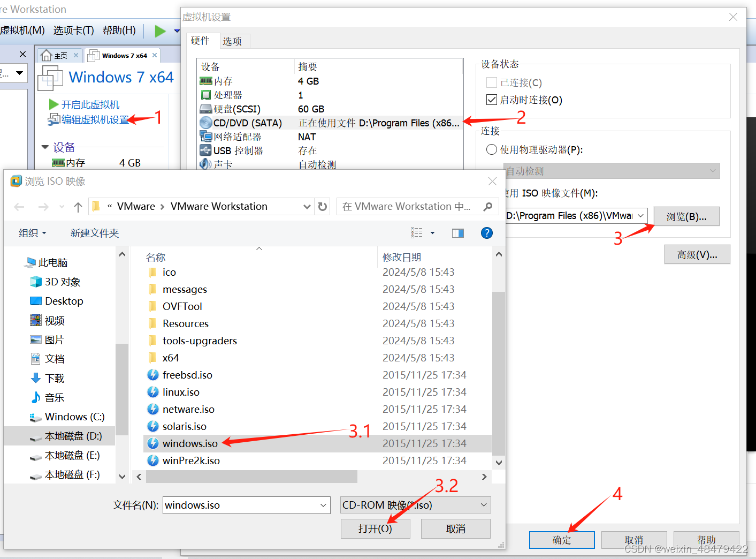Click Open button in browse dialog
Viewport: 756px width, 559px height.
tap(375, 528)
